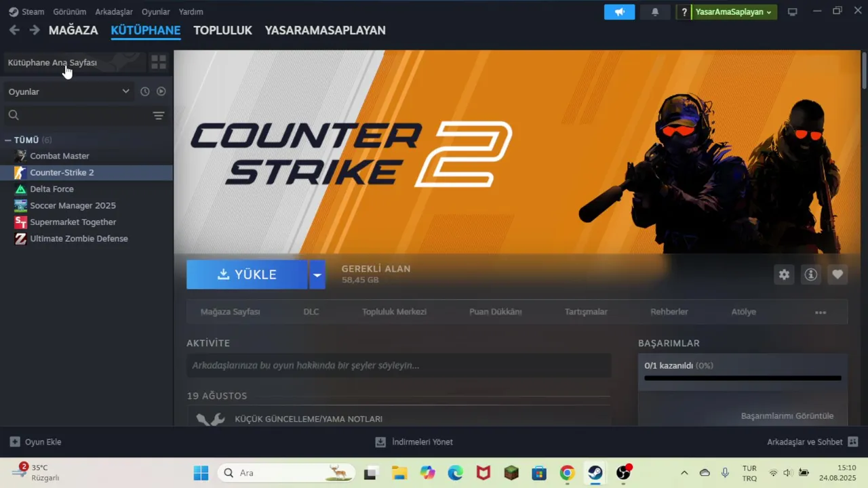Open Arkadaşlar ve Sohbet panel

click(812, 442)
